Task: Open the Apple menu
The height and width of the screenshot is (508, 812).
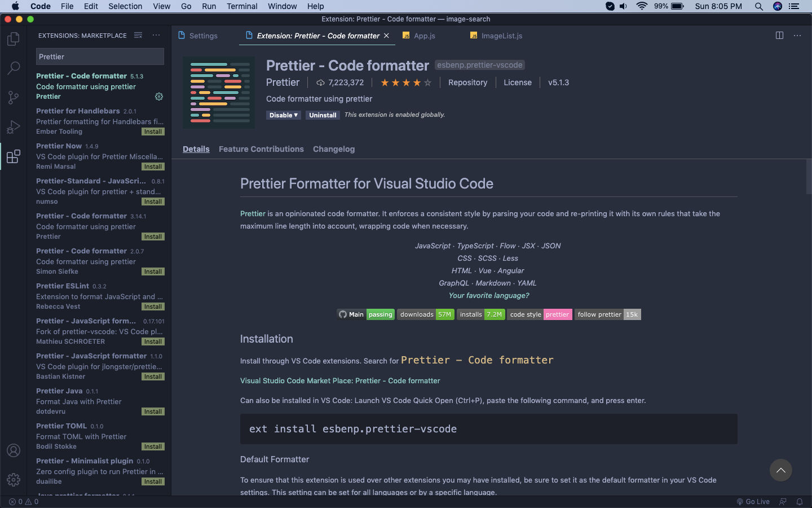Action: [15, 6]
